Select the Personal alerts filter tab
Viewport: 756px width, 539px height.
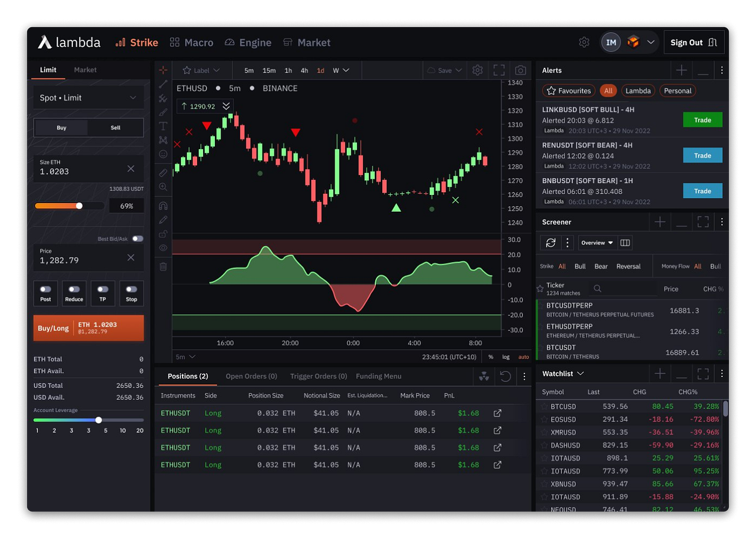pos(678,90)
